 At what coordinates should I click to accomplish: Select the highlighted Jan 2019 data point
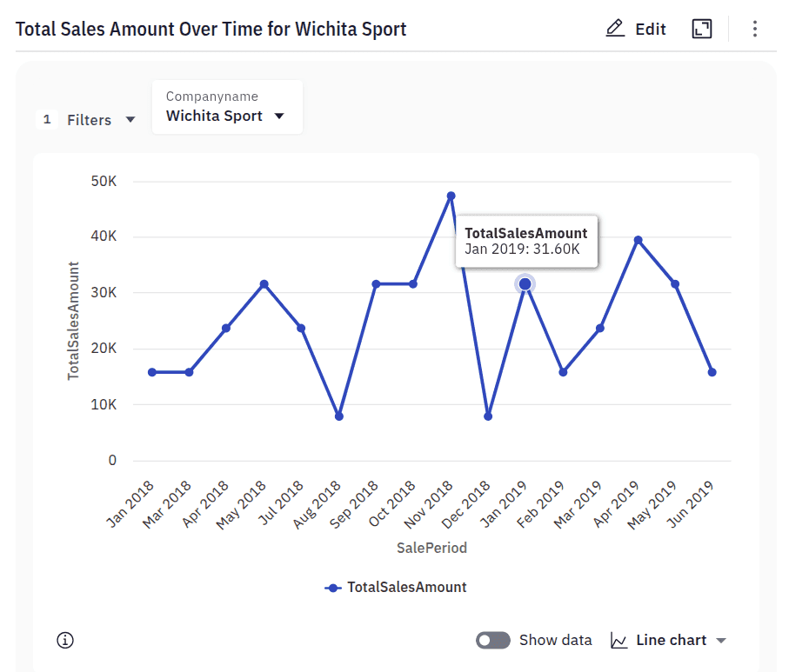coord(525,283)
